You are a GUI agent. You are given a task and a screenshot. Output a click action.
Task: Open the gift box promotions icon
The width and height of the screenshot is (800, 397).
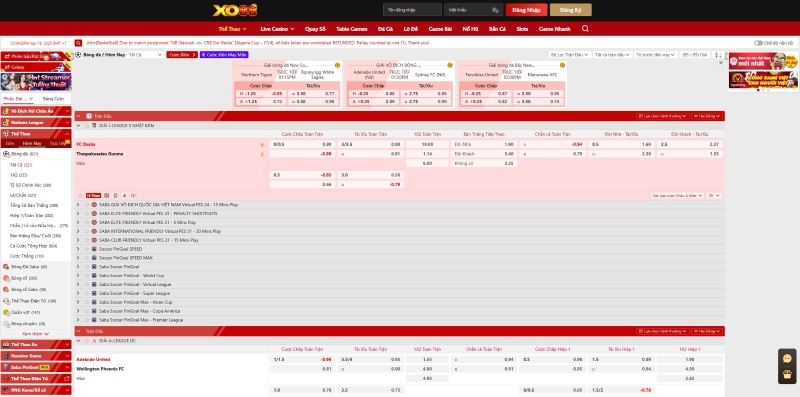(787, 375)
